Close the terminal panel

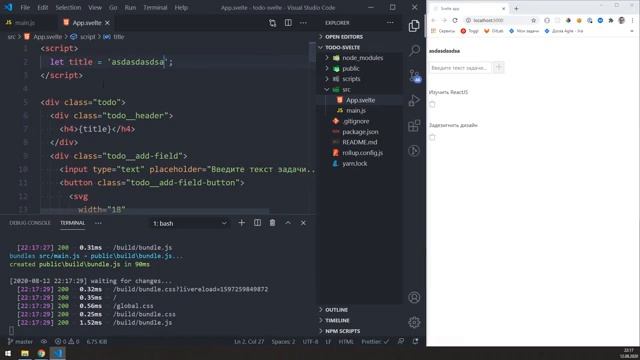click(303, 223)
